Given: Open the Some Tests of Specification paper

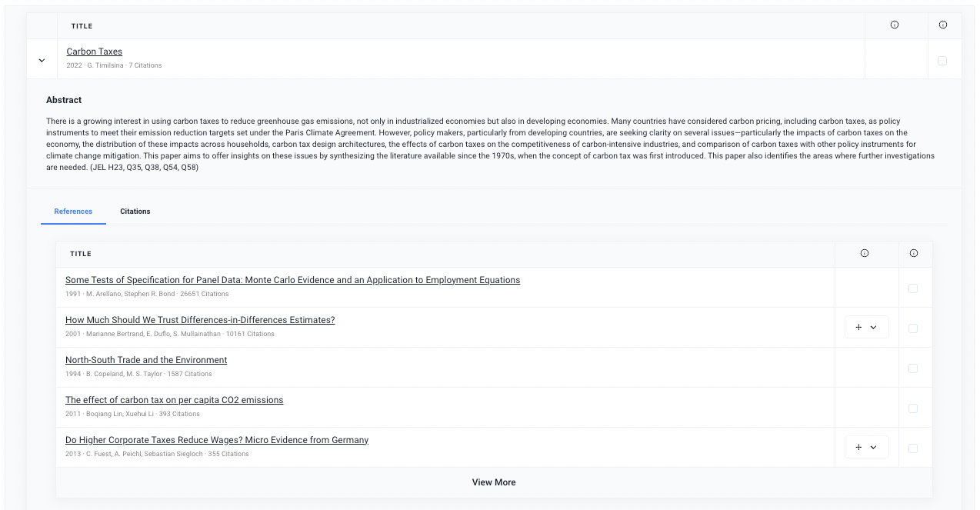Looking at the screenshot, I should click(292, 280).
